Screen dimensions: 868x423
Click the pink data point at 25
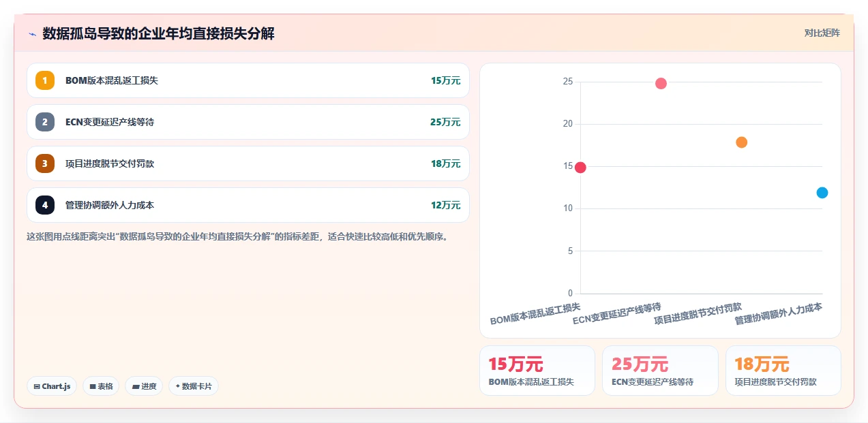pyautogui.click(x=661, y=83)
